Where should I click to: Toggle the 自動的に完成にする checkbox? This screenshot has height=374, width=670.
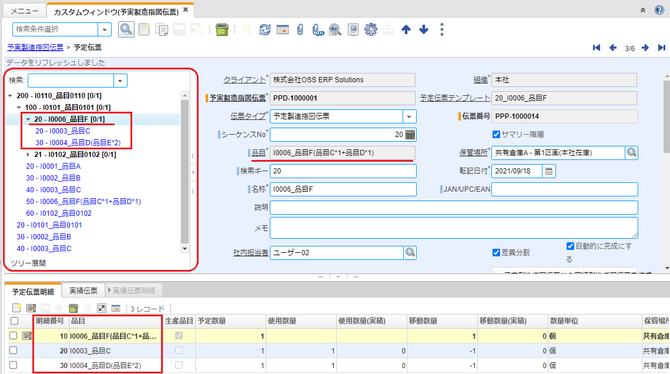(570, 246)
